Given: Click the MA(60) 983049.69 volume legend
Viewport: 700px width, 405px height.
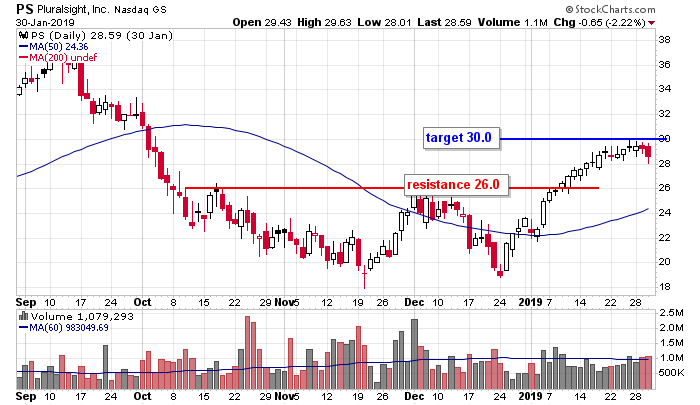Looking at the screenshot, I should pos(63,327).
